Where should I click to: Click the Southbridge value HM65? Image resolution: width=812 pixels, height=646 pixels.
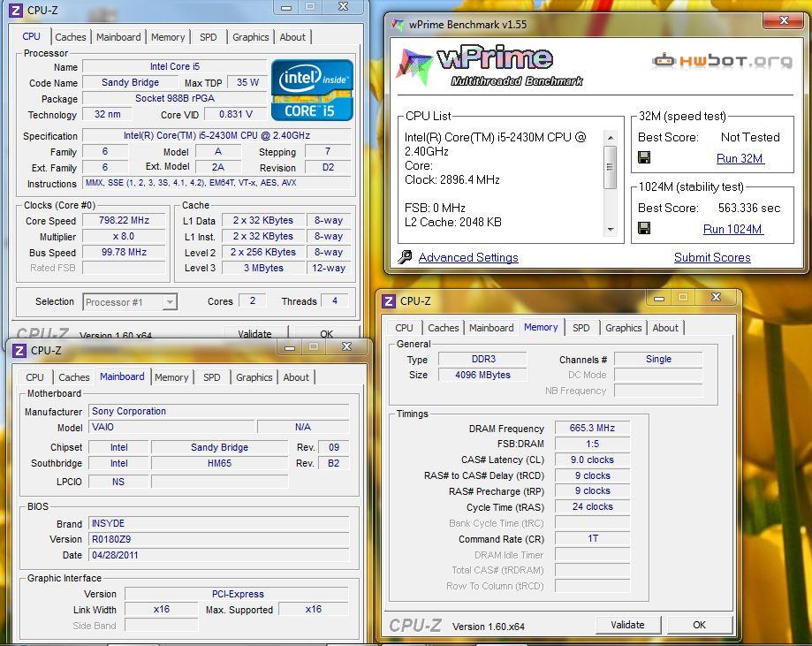220,463
